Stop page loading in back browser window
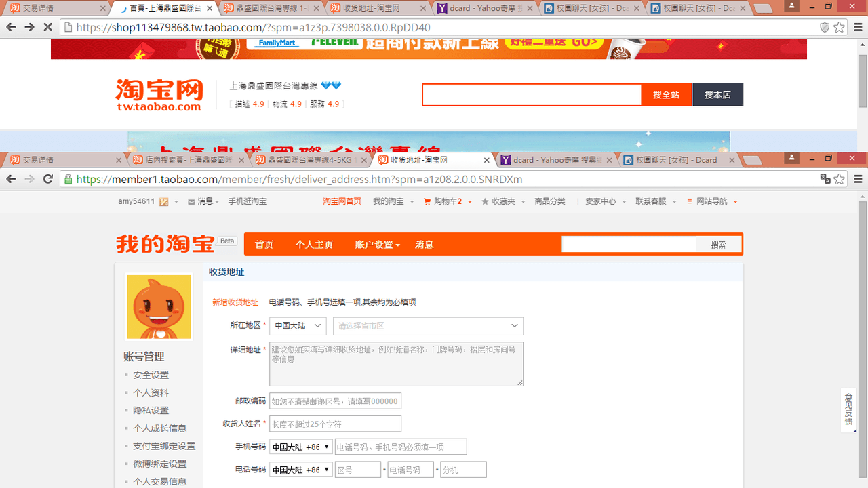Viewport: 868px width, 488px height. [x=47, y=27]
